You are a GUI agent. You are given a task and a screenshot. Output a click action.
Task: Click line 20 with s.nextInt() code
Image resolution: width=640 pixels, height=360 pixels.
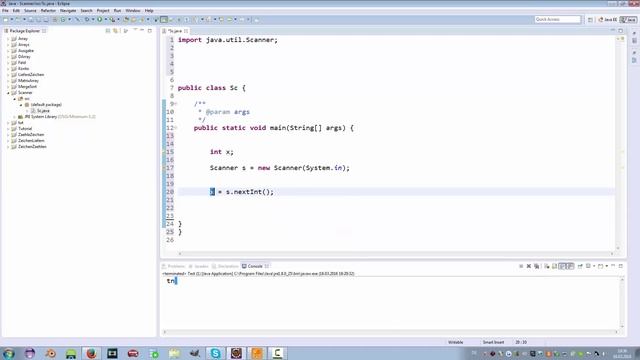click(242, 192)
